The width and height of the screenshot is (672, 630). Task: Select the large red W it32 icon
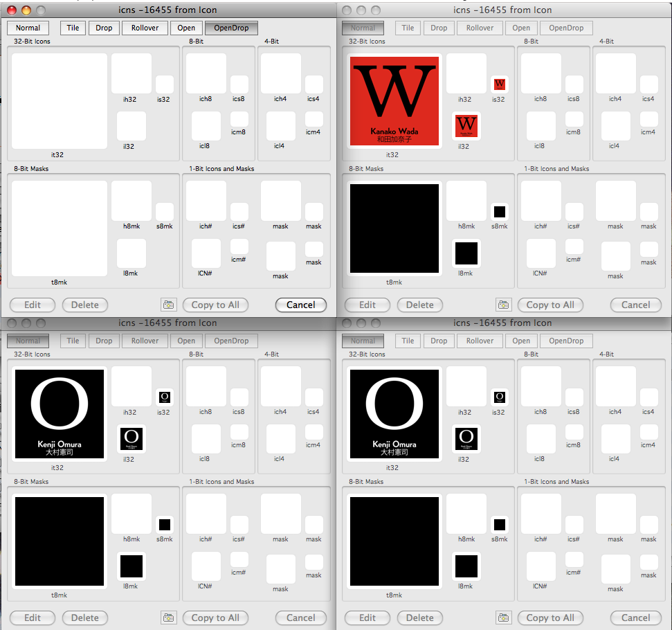coord(394,101)
